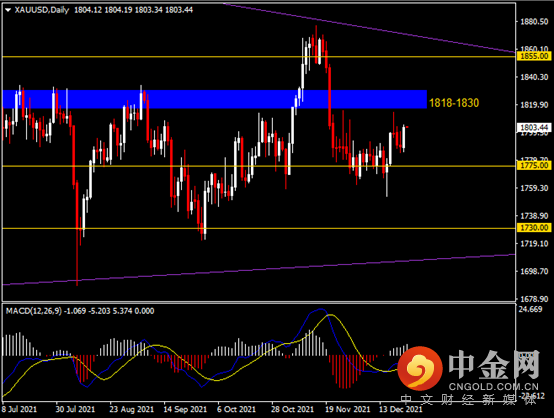Click the 19 Nov 2021 date marker
The width and height of the screenshot is (554, 418).
(x=348, y=409)
